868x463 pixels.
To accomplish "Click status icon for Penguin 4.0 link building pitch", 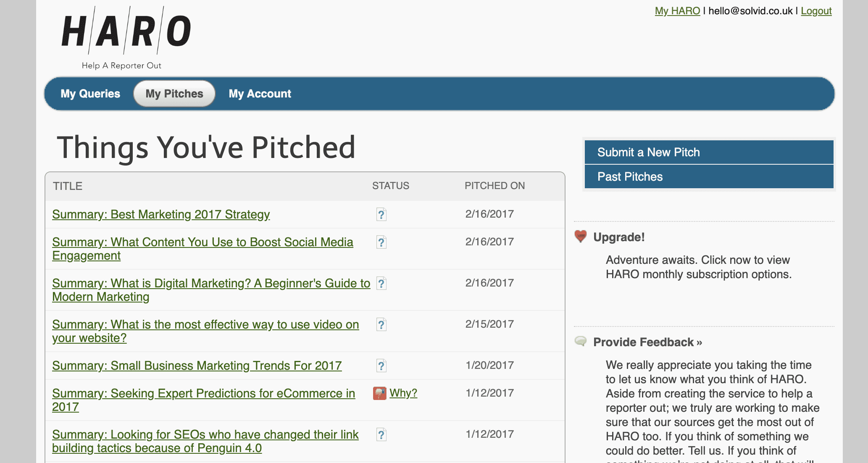I will tap(381, 434).
